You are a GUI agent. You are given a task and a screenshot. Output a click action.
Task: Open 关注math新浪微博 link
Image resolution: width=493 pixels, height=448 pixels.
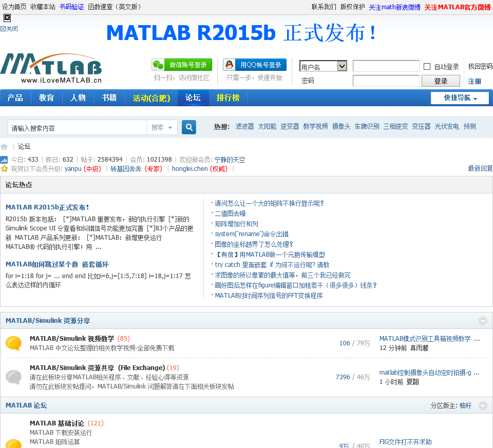click(394, 7)
